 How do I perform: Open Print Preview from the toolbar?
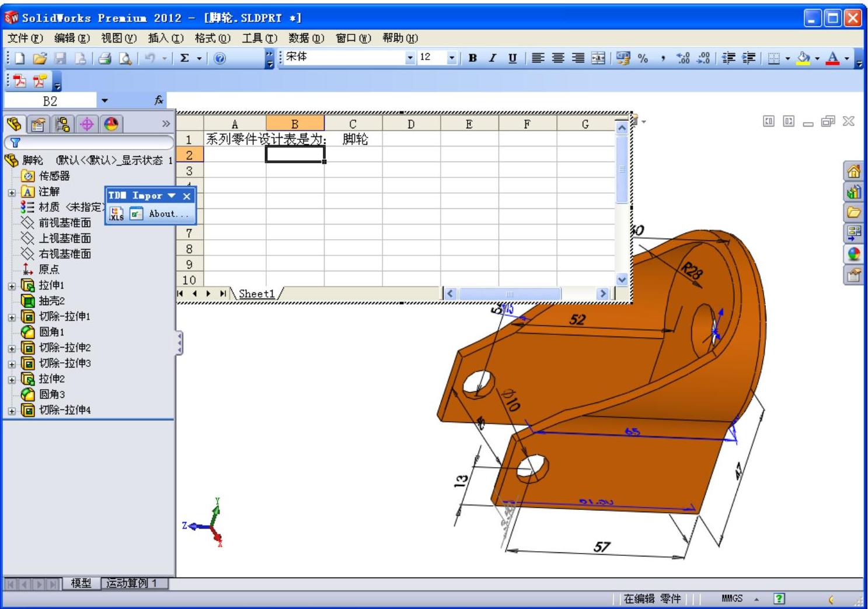point(125,58)
